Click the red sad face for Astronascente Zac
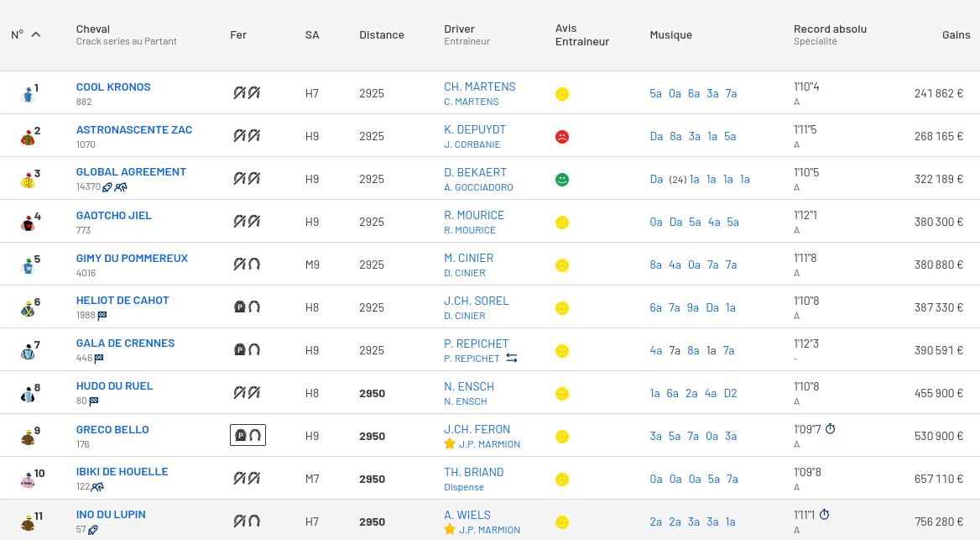 click(x=562, y=137)
